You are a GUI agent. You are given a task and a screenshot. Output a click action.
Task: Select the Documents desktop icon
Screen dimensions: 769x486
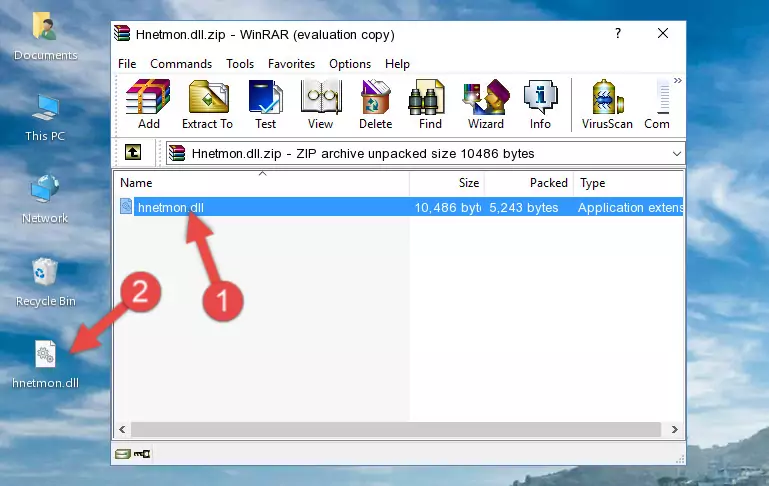(45, 37)
